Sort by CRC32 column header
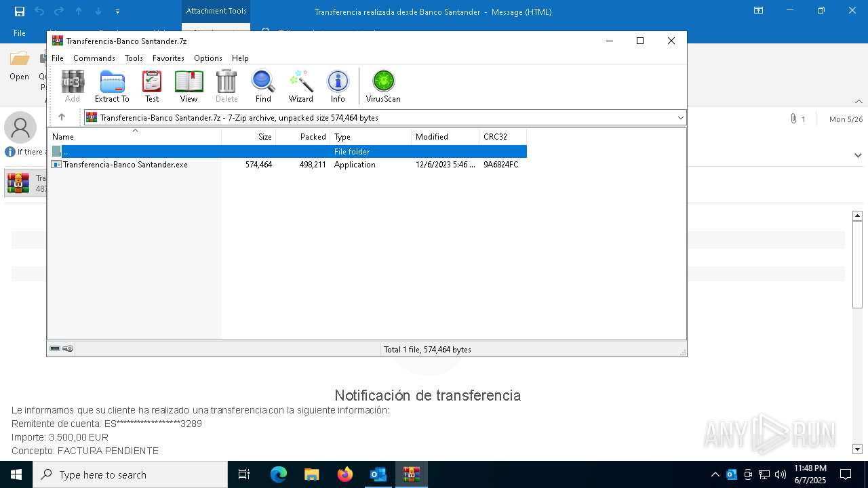Viewport: 868px width, 488px height. pos(502,136)
